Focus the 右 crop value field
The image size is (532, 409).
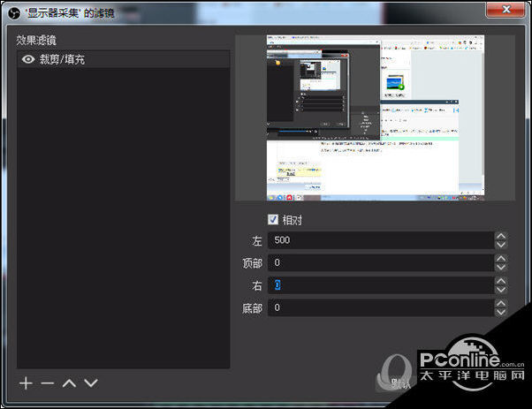pos(380,285)
